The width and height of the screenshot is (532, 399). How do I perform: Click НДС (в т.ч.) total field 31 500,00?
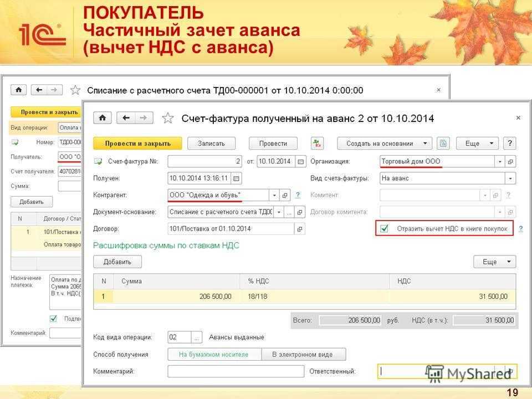(484, 320)
